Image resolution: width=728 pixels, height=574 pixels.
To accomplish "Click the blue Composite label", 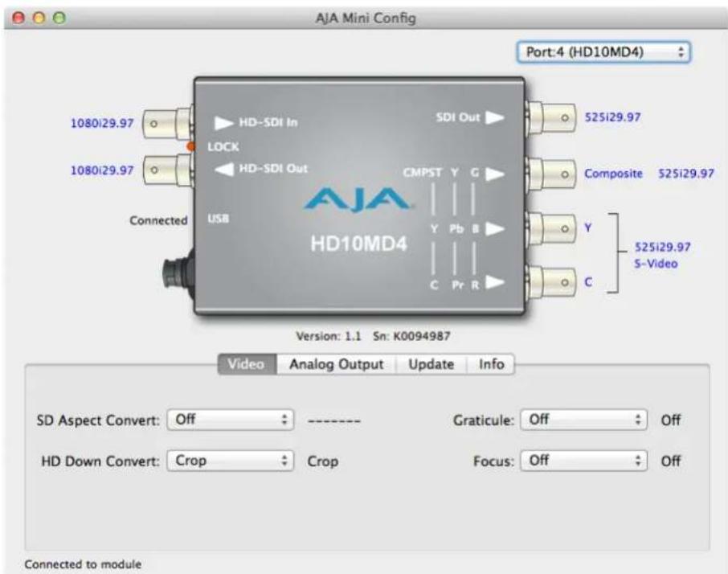I will pyautogui.click(x=613, y=174).
